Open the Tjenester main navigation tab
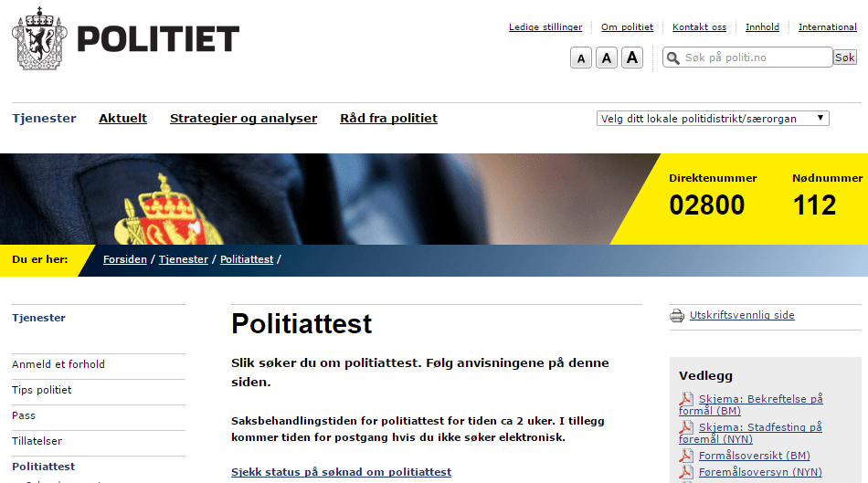This screenshot has width=868, height=483. (44, 118)
